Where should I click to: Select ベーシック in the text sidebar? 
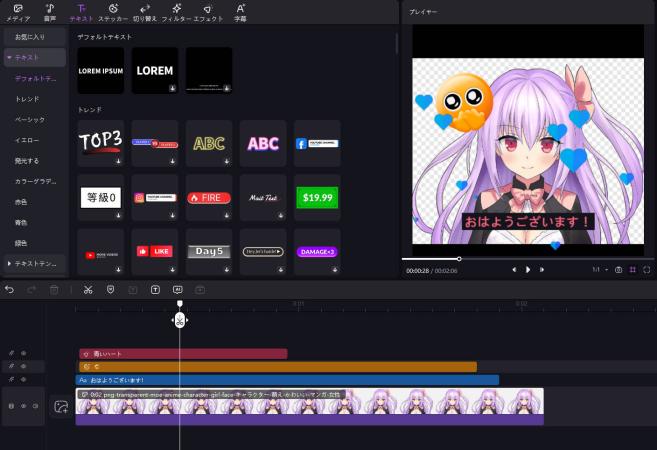coord(30,119)
